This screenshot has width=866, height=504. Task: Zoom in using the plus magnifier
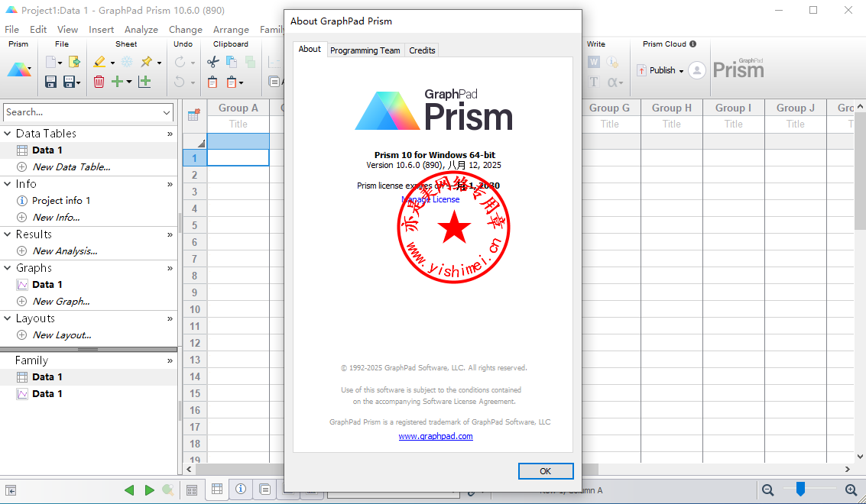coord(851,489)
